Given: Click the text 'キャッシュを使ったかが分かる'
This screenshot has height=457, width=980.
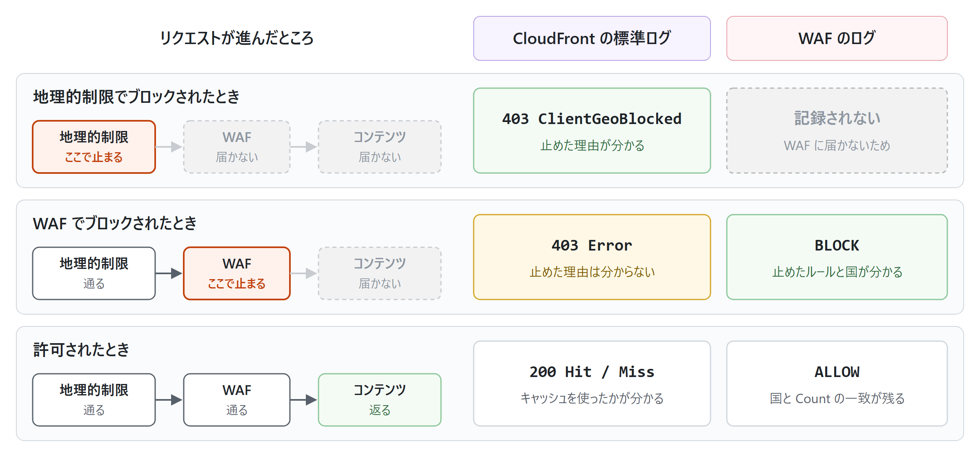Looking at the screenshot, I should click(x=592, y=399).
